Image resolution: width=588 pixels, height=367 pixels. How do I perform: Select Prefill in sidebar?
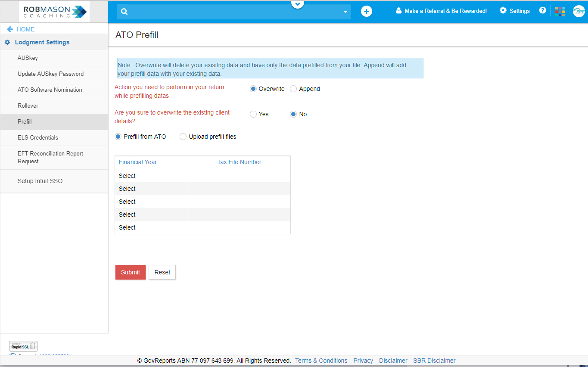[x=54, y=121]
